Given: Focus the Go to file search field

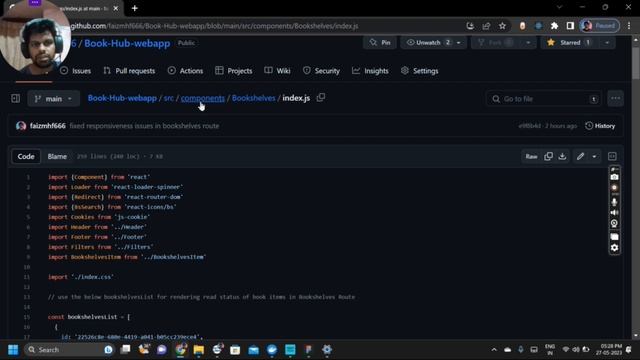Looking at the screenshot, I should [543, 99].
